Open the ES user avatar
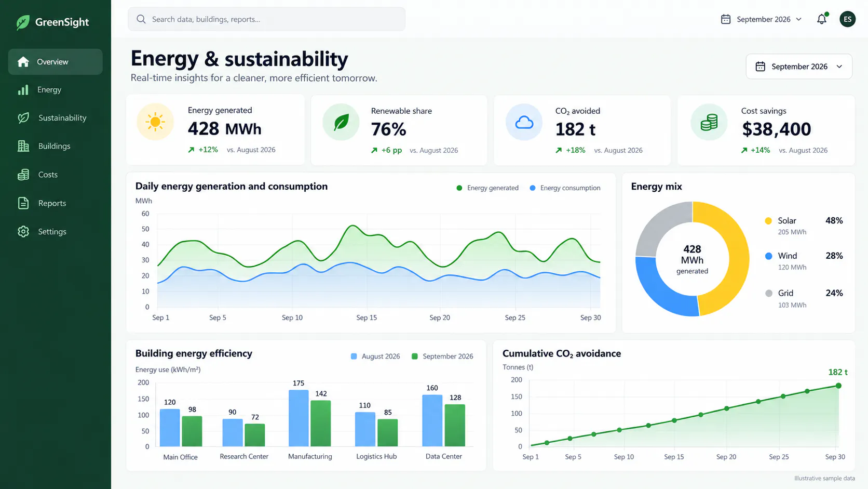 coord(847,19)
